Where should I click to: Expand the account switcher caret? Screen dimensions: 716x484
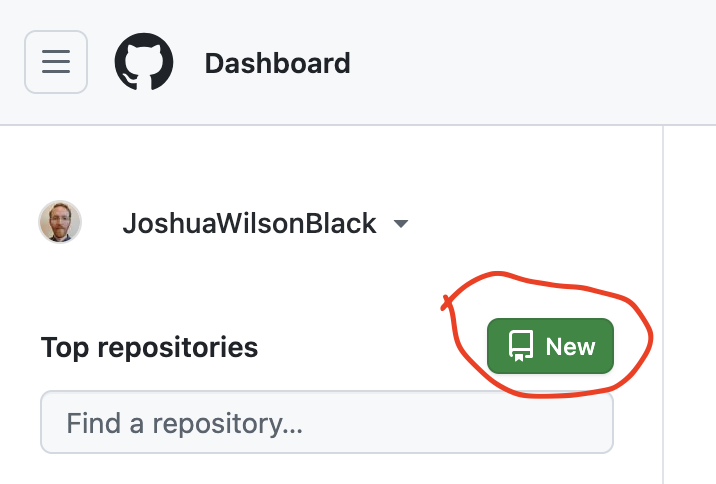tap(401, 224)
